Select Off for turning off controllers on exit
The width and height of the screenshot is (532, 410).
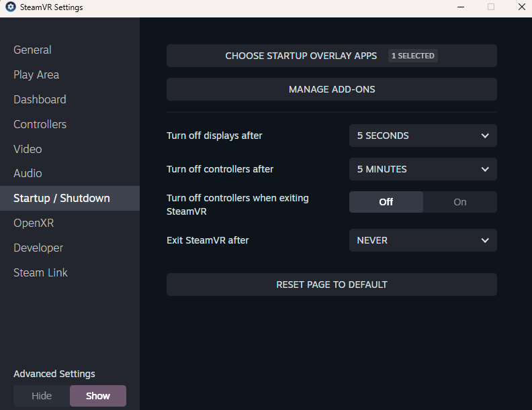pos(386,202)
